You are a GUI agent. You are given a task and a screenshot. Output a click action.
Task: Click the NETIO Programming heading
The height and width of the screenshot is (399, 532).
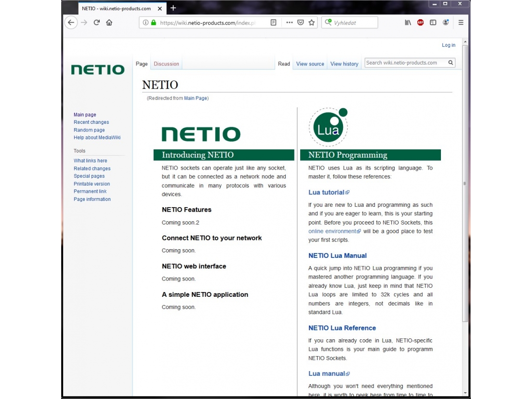348,155
